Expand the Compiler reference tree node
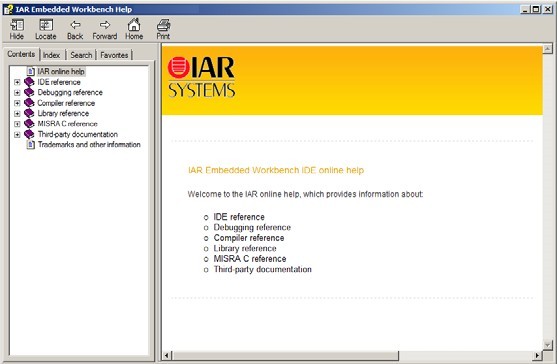557x364 pixels. (17, 103)
